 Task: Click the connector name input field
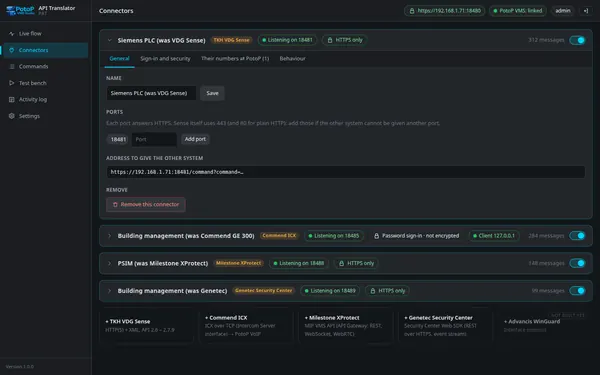coord(151,93)
